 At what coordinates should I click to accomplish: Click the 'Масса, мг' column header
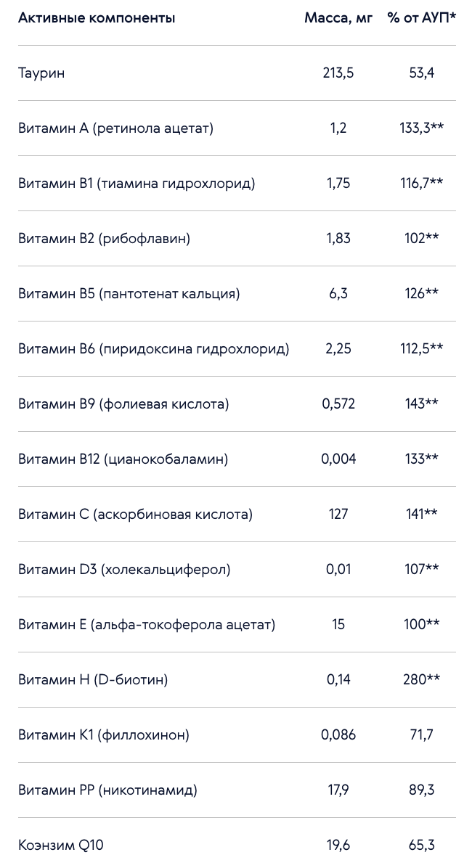pyautogui.click(x=338, y=18)
